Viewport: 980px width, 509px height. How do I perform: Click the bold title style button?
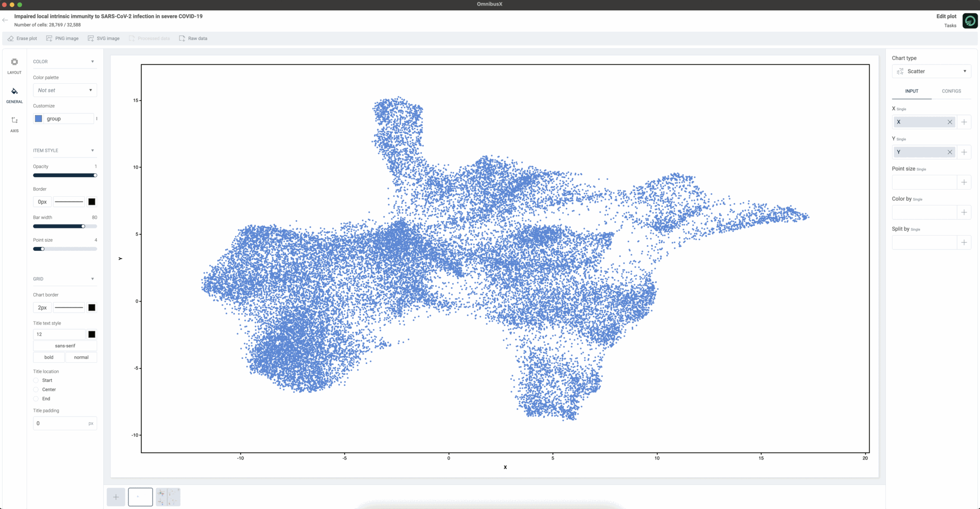coord(49,357)
